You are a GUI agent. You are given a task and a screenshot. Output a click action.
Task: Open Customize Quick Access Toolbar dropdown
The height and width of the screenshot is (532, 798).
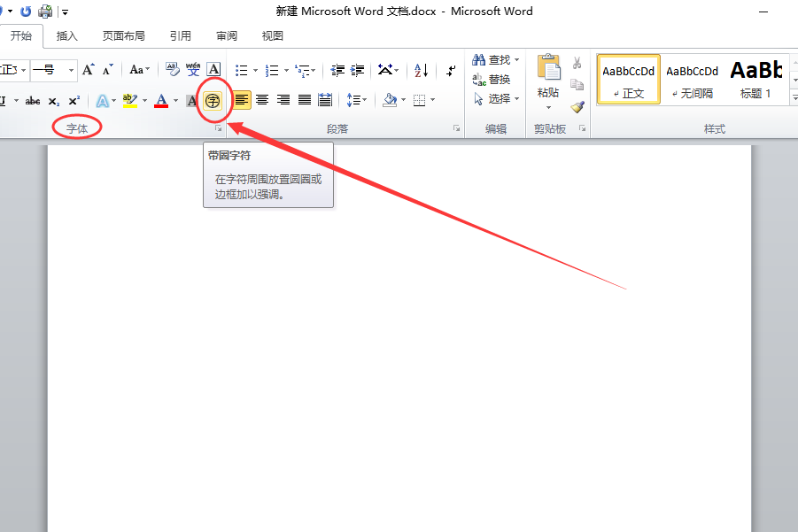tap(66, 12)
